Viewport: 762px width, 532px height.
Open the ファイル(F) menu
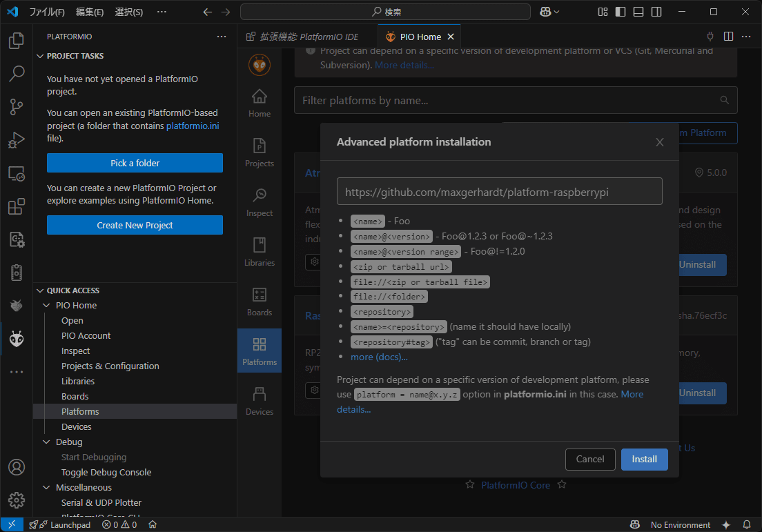(x=47, y=12)
